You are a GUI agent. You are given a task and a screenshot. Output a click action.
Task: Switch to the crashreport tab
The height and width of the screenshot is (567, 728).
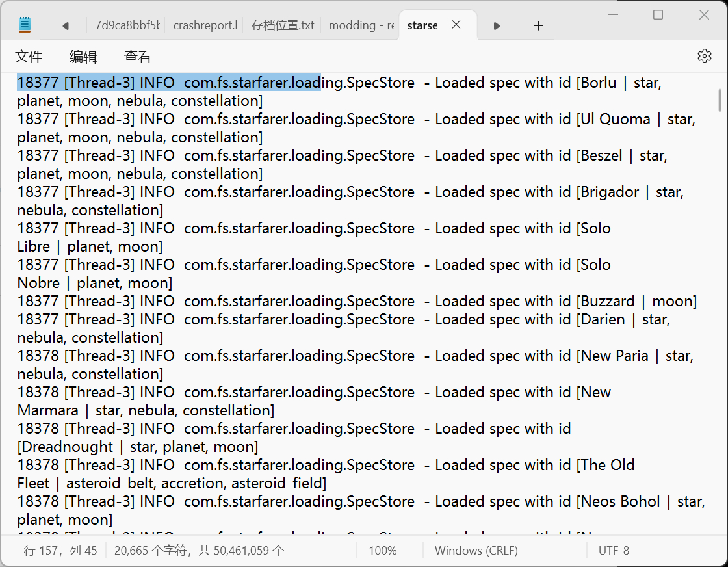click(x=205, y=25)
